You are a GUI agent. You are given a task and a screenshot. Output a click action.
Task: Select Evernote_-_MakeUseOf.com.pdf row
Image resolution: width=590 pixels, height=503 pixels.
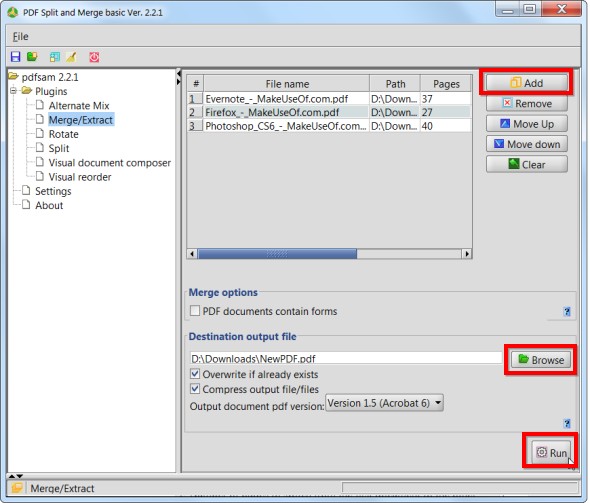click(329, 99)
